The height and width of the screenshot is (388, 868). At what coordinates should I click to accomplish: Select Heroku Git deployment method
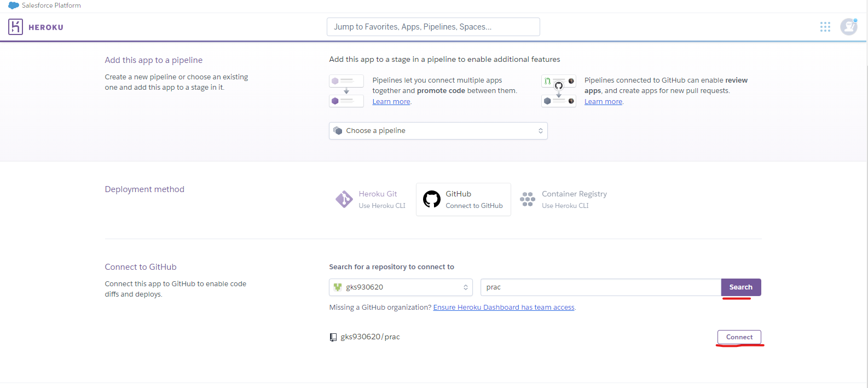(371, 200)
